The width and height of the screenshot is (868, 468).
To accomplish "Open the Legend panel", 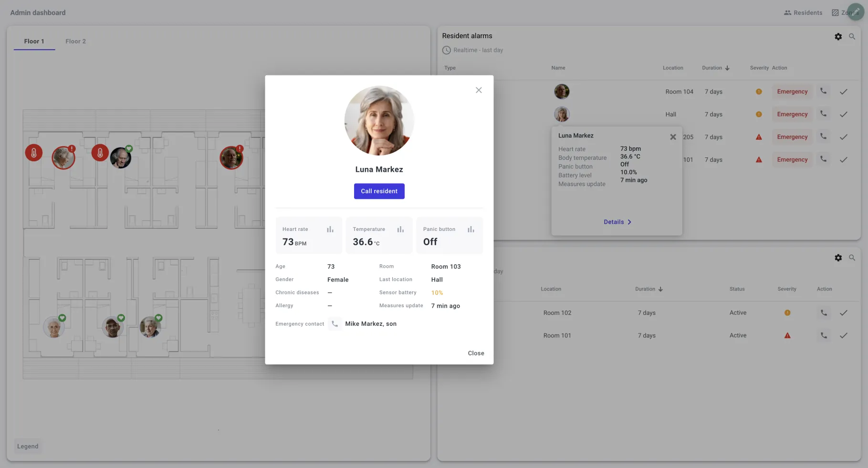I will coord(27,446).
